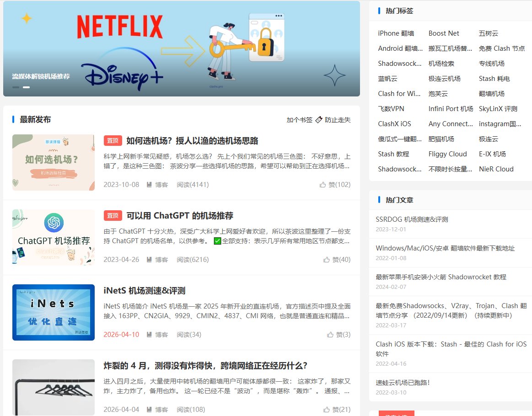Open 最新免费Shadowsocks、V2ray、Trojan 节点分享 article
The height and width of the screenshot is (416, 532).
pyautogui.click(x=451, y=310)
